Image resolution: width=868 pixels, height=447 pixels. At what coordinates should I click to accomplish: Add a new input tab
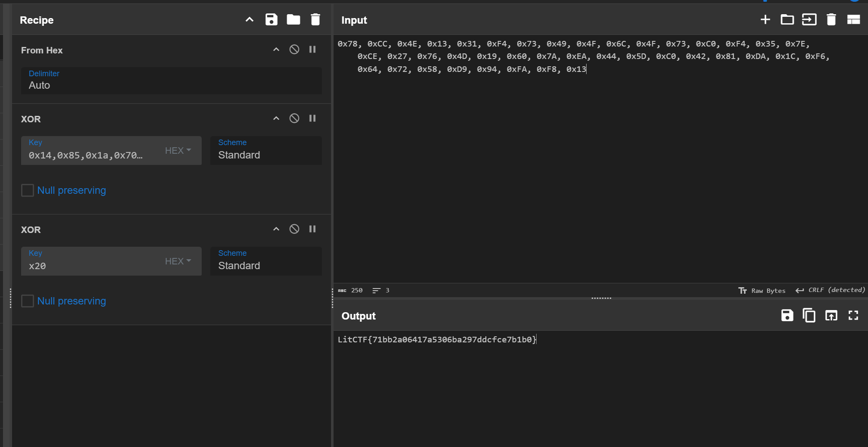click(x=765, y=20)
